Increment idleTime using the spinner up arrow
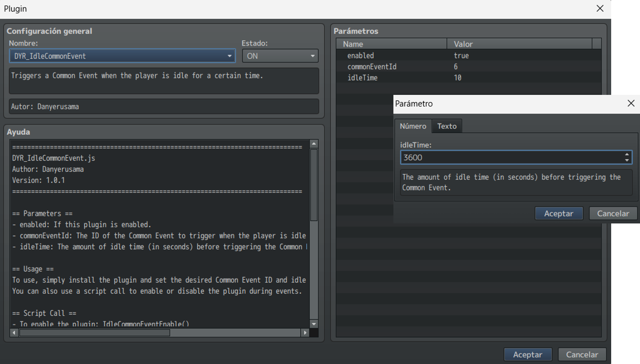The width and height of the screenshot is (640, 364). 627,154
